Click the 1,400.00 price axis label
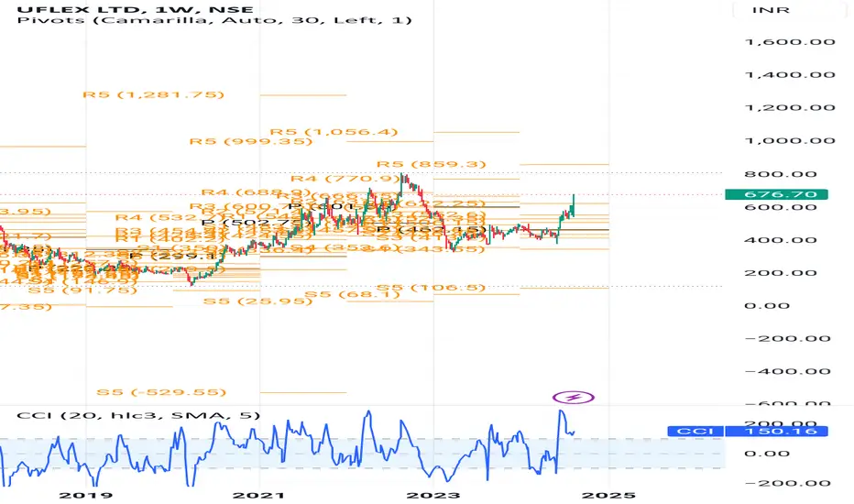The height and width of the screenshot is (504, 854). 790,74
